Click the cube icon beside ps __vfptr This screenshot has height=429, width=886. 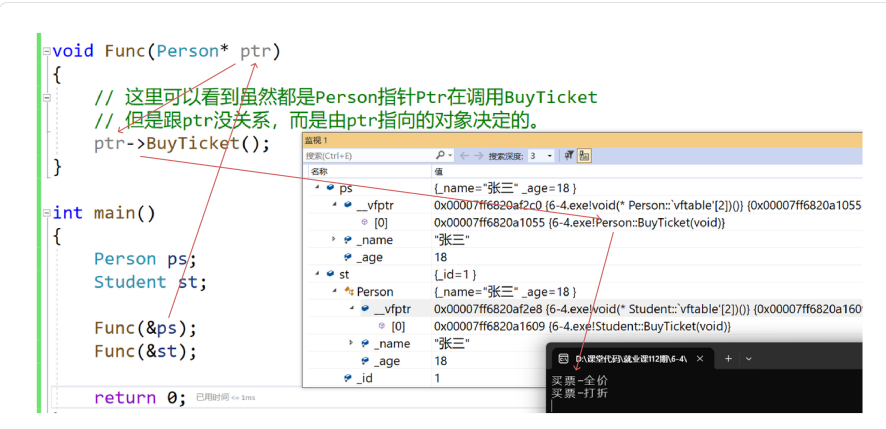point(348,205)
